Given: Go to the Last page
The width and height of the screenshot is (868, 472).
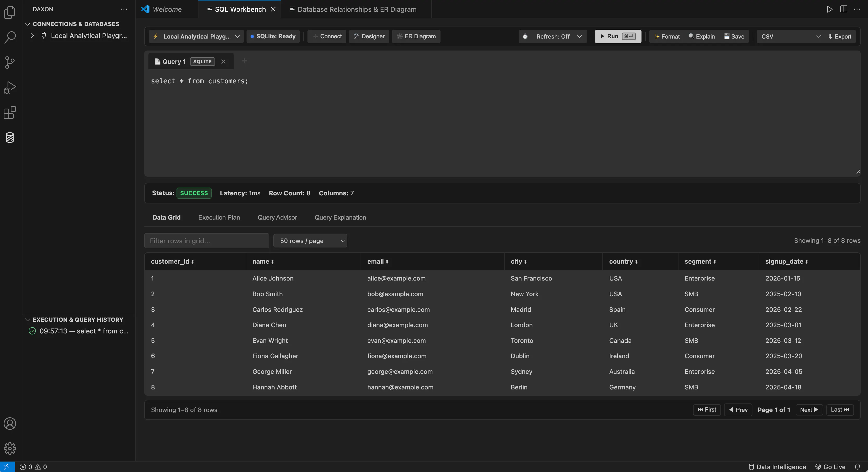Looking at the screenshot, I should (840, 410).
